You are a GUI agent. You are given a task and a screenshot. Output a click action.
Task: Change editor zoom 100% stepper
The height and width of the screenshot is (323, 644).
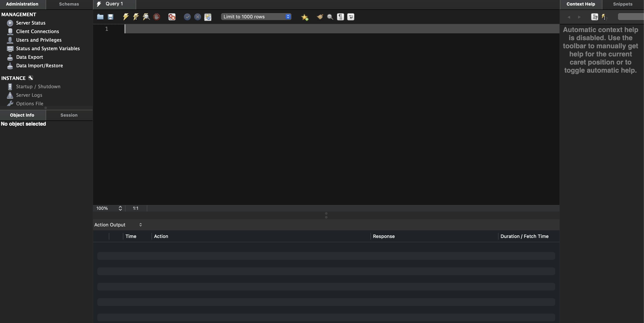(120, 208)
